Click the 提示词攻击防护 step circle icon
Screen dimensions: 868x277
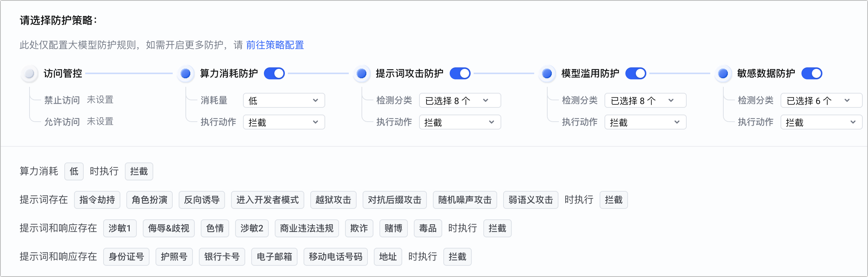coord(361,73)
